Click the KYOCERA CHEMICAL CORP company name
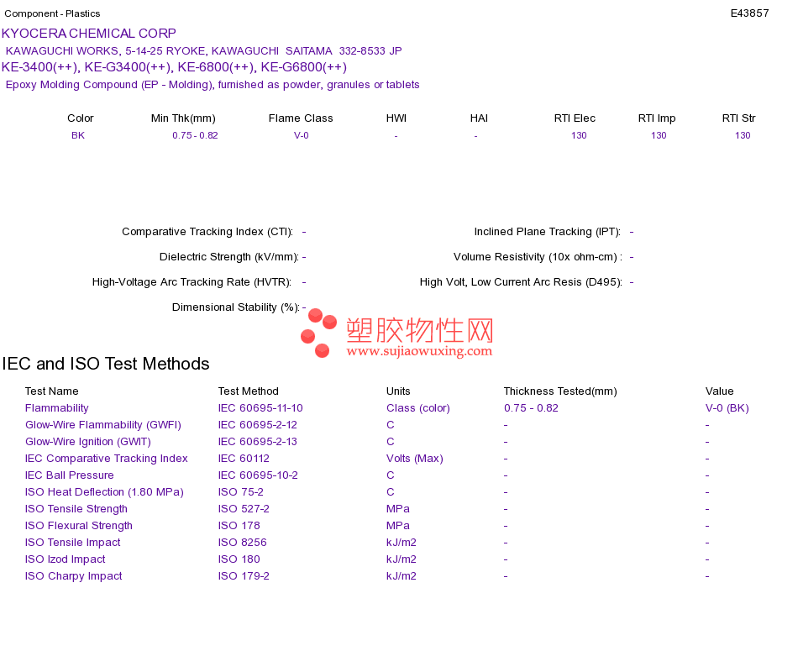The image size is (798, 672). click(88, 34)
